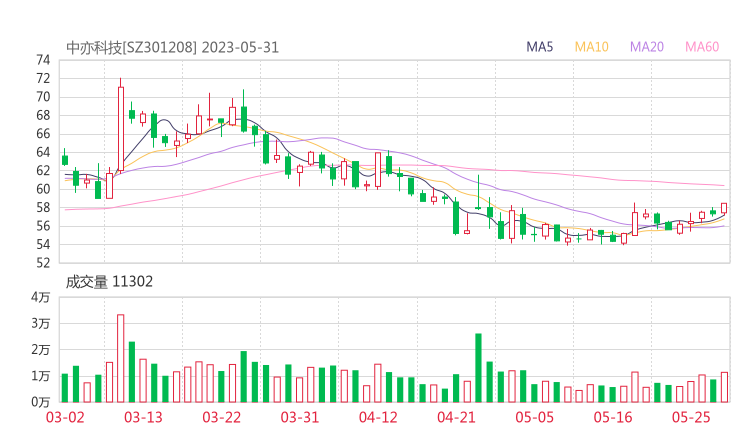Click the 03-31 date axis label
This screenshot has width=740, height=440.
pyautogui.click(x=300, y=417)
